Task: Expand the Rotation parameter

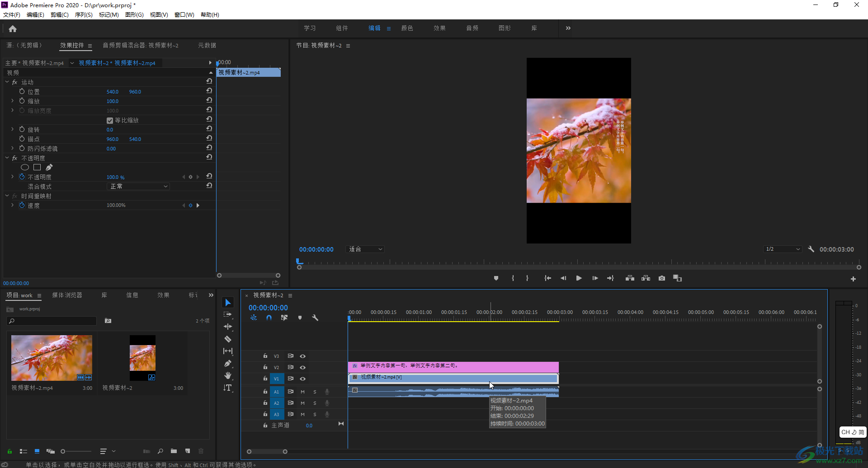Action: pos(12,129)
